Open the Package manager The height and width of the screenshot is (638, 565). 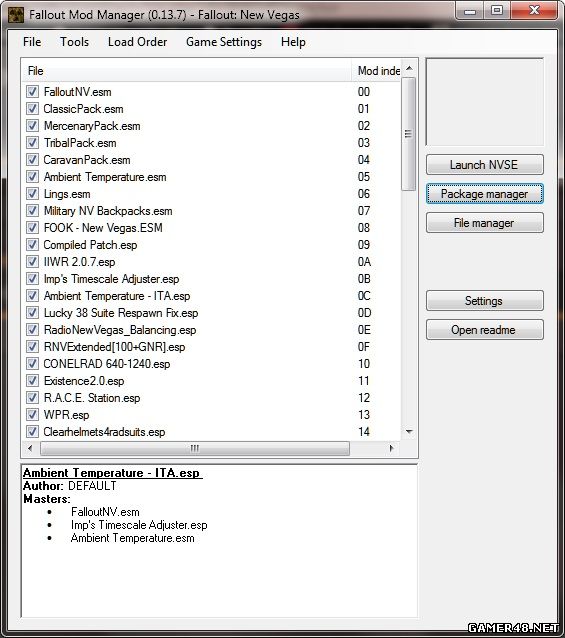point(484,194)
